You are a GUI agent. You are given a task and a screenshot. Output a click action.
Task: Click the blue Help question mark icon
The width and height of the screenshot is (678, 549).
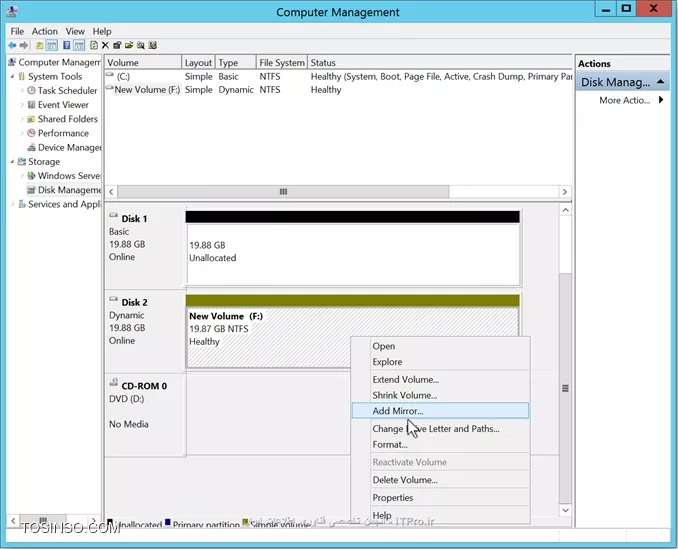tap(67, 45)
